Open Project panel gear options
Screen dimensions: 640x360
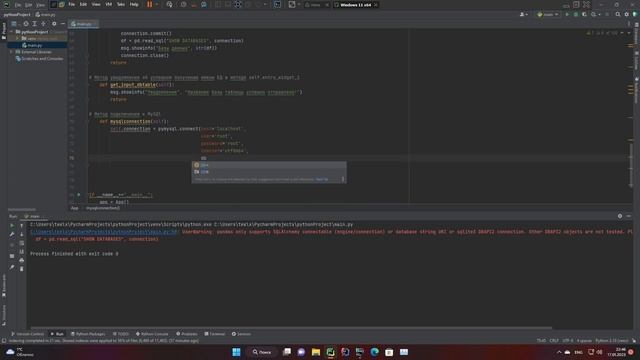54,24
